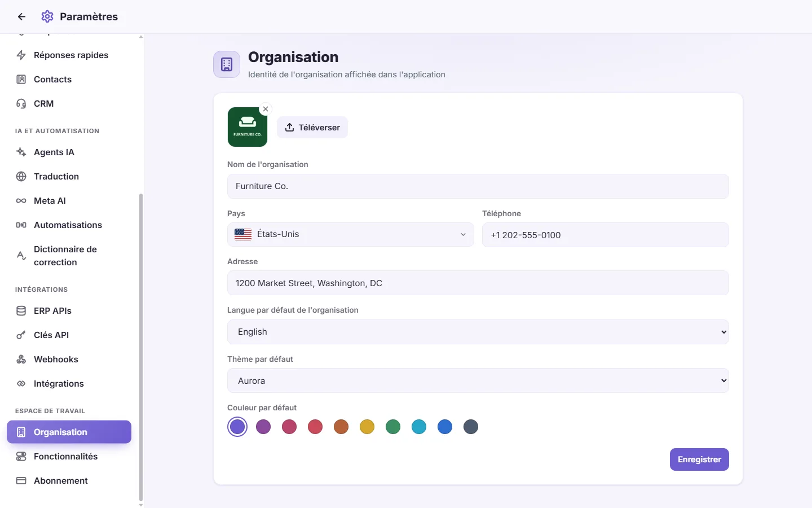This screenshot has height=508, width=812.
Task: Pick the yellow color swatch
Action: [367, 427]
